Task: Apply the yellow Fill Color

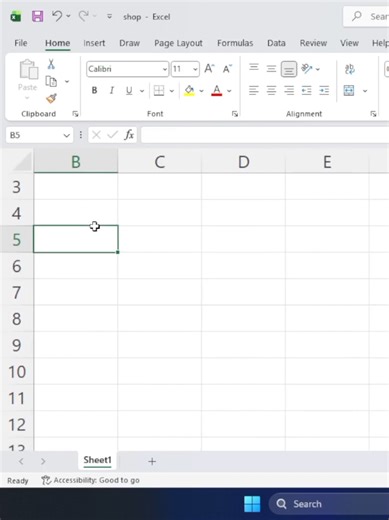Action: (189, 90)
